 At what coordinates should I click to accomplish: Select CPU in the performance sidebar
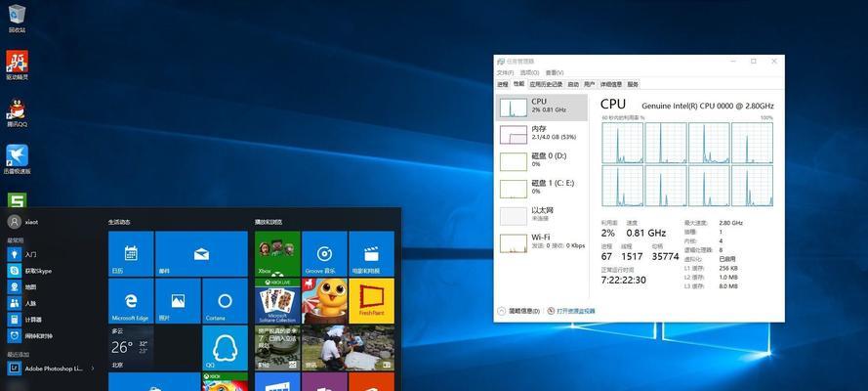click(x=542, y=107)
